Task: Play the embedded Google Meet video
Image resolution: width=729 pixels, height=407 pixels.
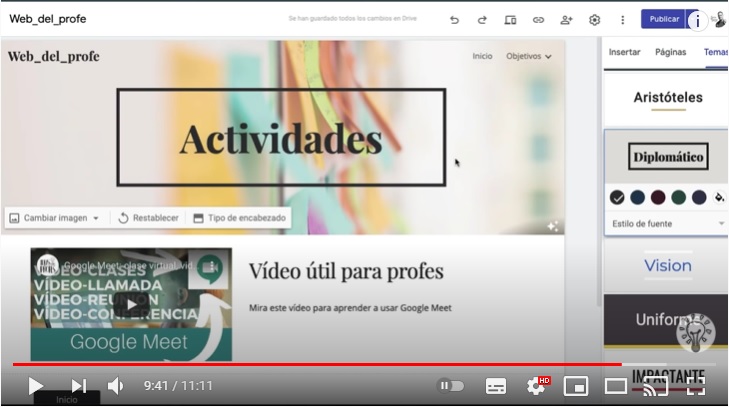Action: 132,305
